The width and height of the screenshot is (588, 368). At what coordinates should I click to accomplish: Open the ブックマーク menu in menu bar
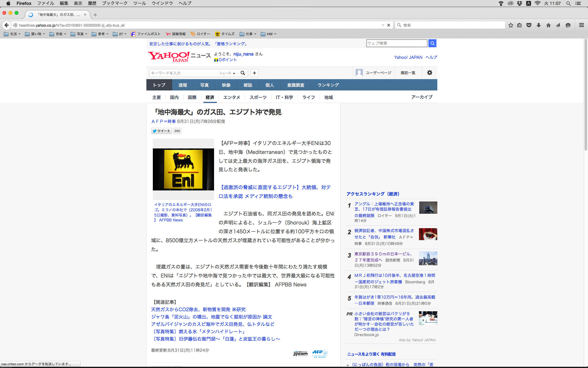pyautogui.click(x=115, y=3)
